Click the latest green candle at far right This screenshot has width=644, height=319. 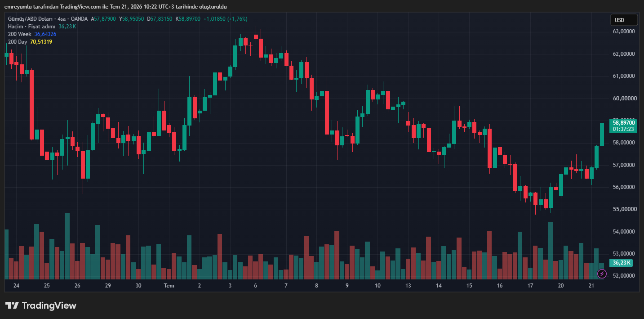(x=602, y=135)
